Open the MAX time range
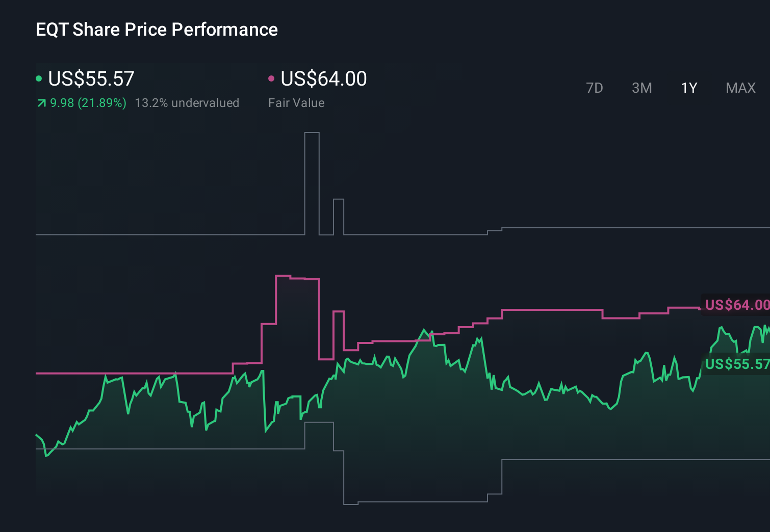The image size is (770, 532). [x=740, y=88]
